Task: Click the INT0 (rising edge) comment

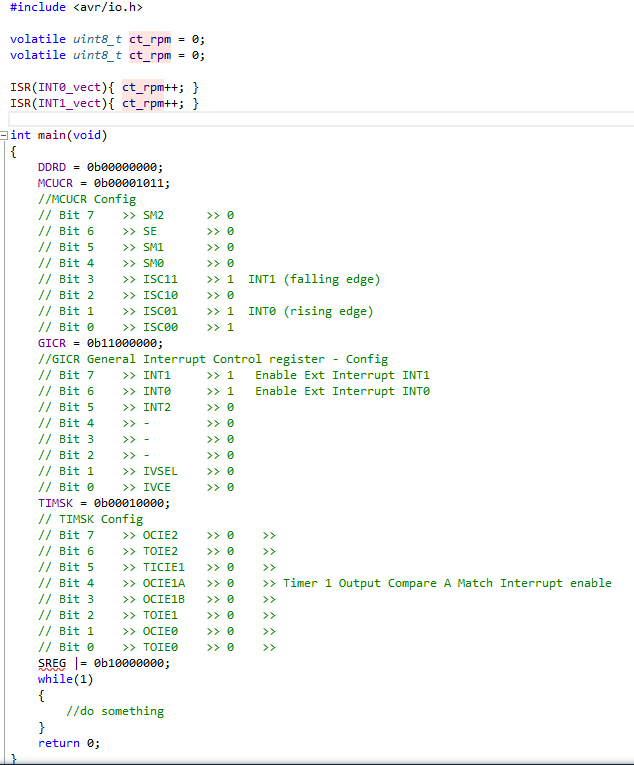Action: coord(310,312)
